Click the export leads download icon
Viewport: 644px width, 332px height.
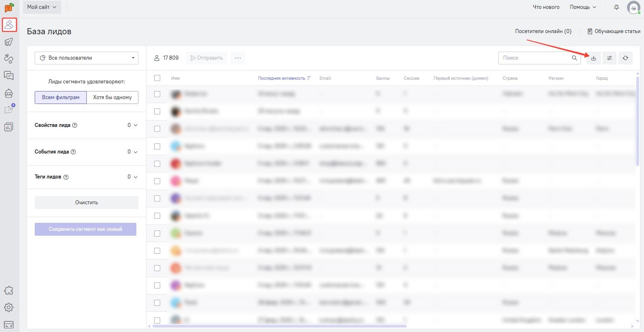pyautogui.click(x=593, y=58)
